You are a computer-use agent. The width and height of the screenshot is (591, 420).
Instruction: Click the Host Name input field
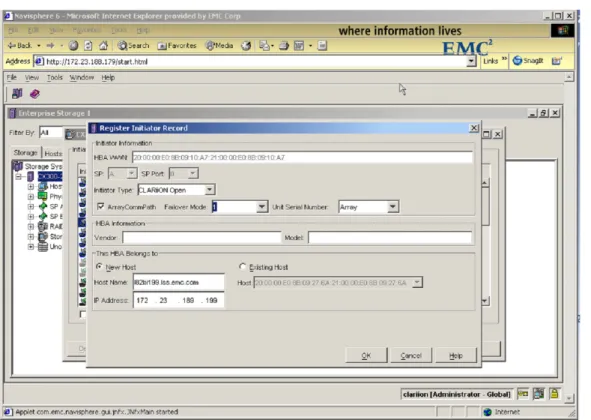pyautogui.click(x=179, y=282)
